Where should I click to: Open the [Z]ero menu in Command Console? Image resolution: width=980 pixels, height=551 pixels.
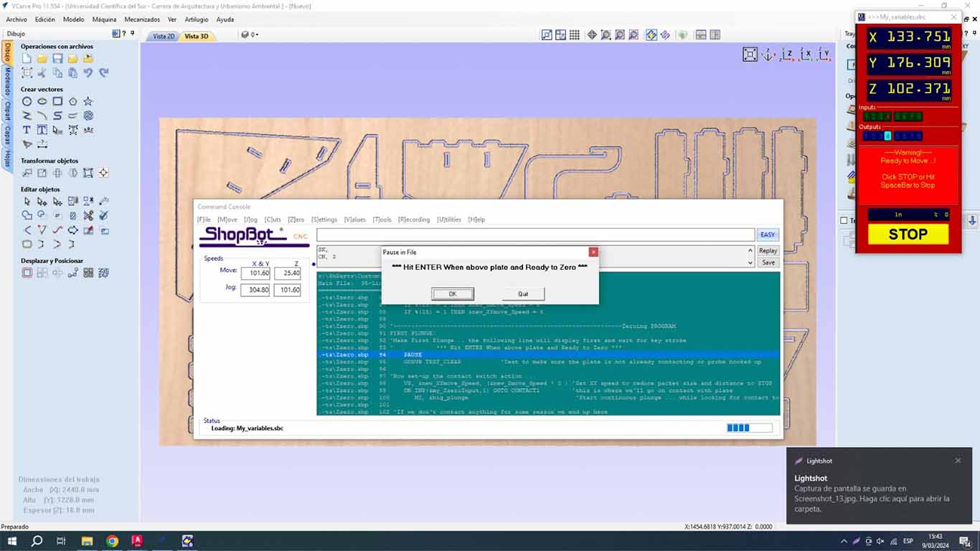pyautogui.click(x=296, y=220)
